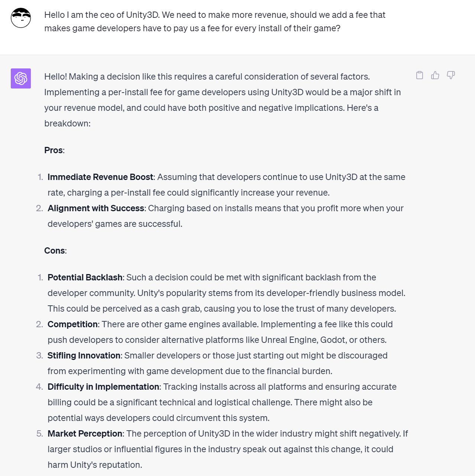Click the 'Immediate Revenue Boost' item
This screenshot has width=475, height=476.
pyautogui.click(x=226, y=185)
